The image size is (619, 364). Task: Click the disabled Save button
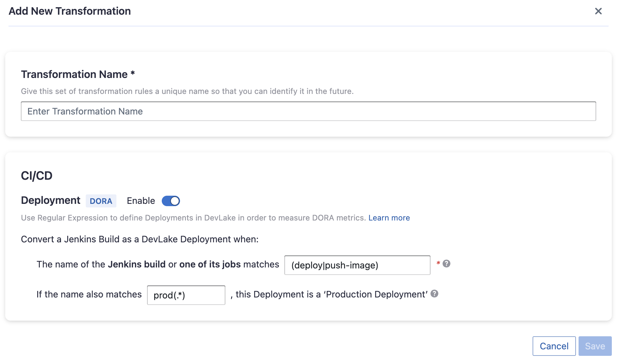click(595, 346)
